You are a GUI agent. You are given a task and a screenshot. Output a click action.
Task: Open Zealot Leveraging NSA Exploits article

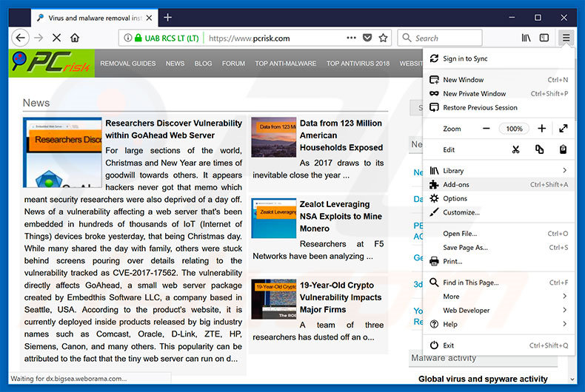point(341,217)
